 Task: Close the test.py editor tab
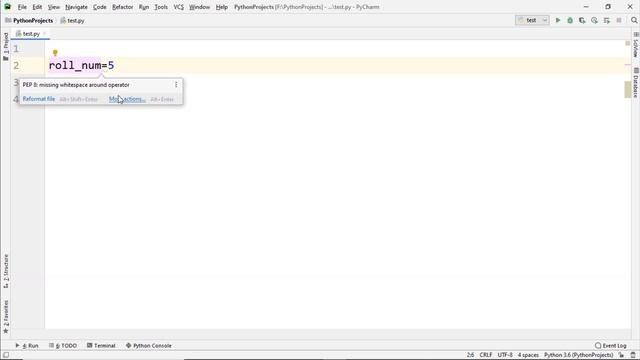[44, 33]
